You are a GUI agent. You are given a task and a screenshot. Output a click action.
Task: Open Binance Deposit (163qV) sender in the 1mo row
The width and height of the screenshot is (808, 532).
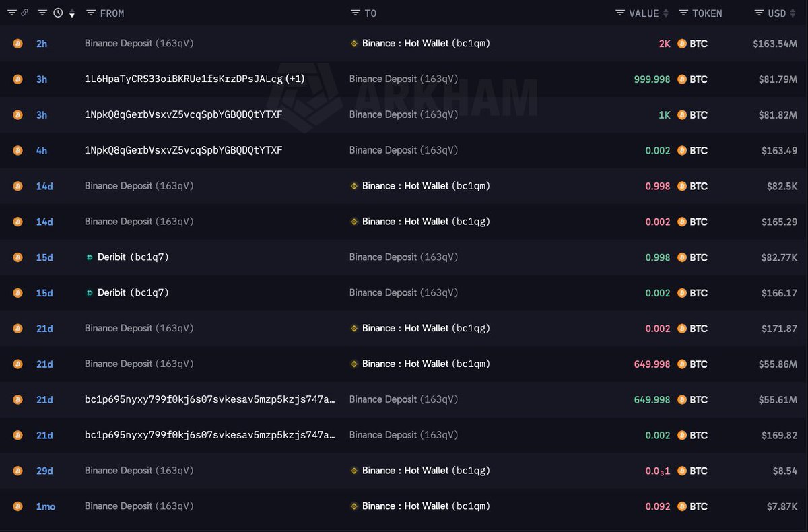(x=139, y=506)
